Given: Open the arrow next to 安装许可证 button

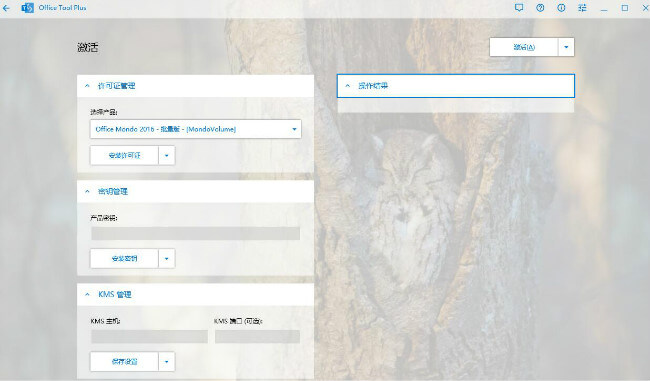Looking at the screenshot, I should tap(167, 155).
